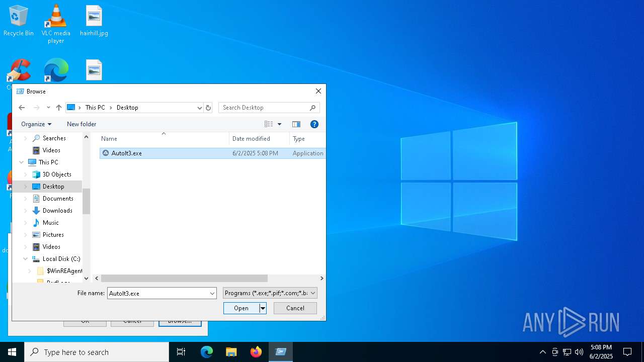This screenshot has height=362, width=644.
Task: Click the taskbar search box
Action: [97, 352]
